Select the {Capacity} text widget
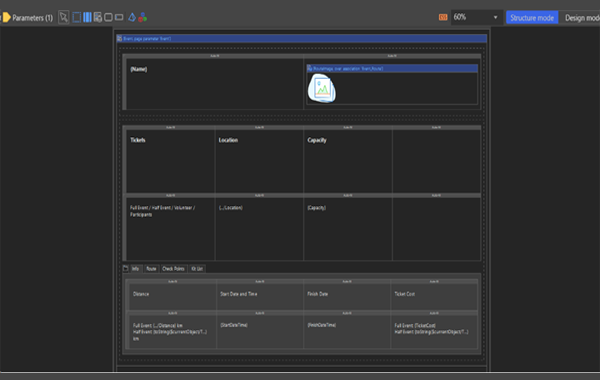Viewport: 600px width, 380px height. pos(316,208)
